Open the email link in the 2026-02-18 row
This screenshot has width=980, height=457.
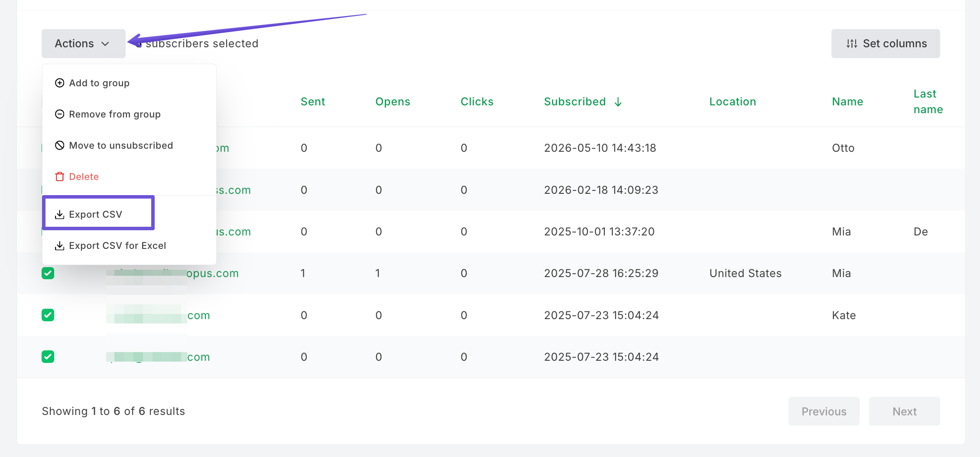click(x=234, y=190)
